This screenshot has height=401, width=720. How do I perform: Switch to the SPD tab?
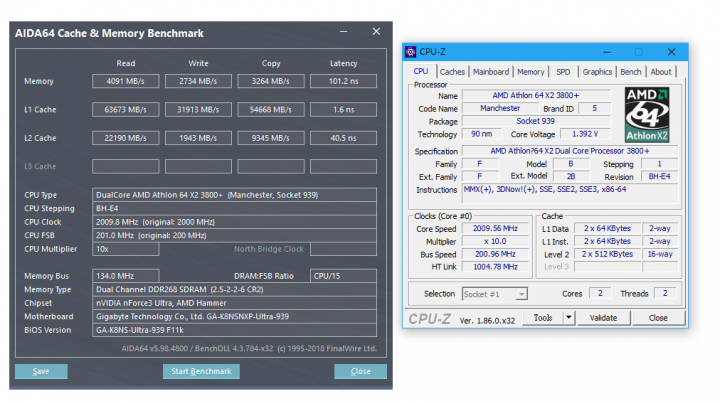[563, 72]
